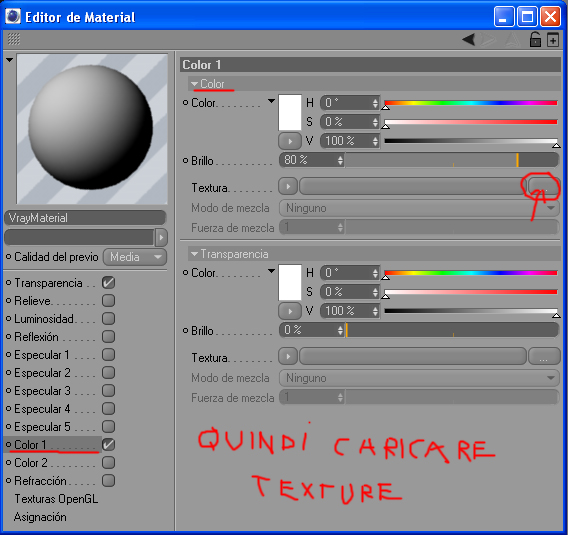Viewport: 568px width, 535px height.
Task: Collapse the Color section header
Action: coord(374,84)
